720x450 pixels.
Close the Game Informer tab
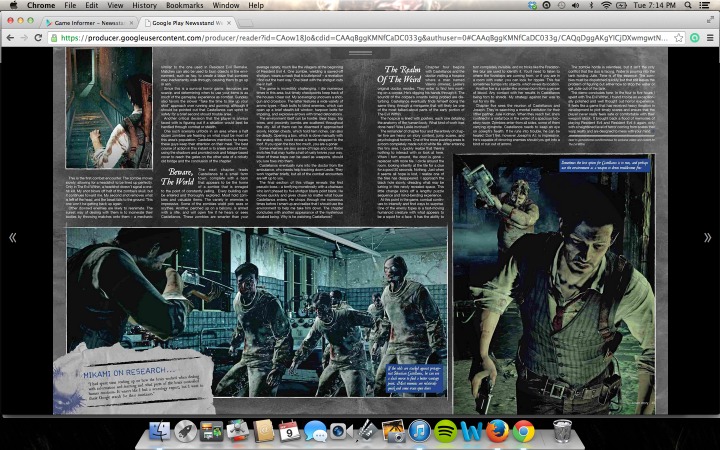click(131, 22)
